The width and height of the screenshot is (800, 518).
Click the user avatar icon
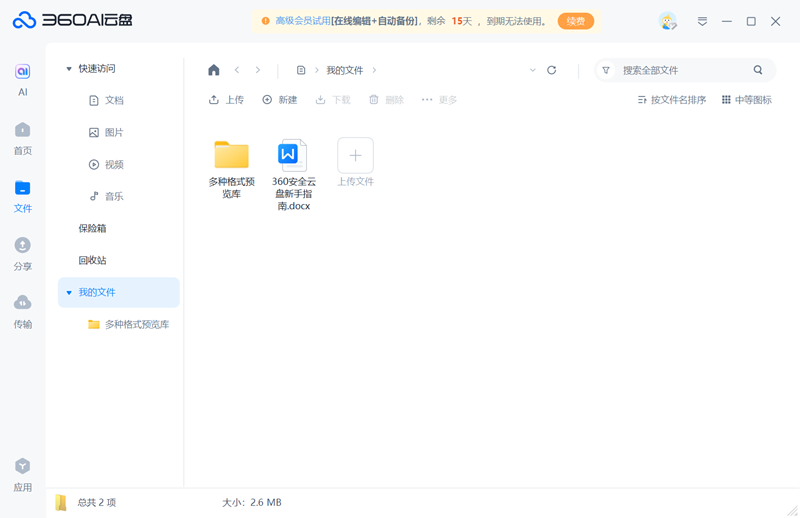click(x=667, y=21)
